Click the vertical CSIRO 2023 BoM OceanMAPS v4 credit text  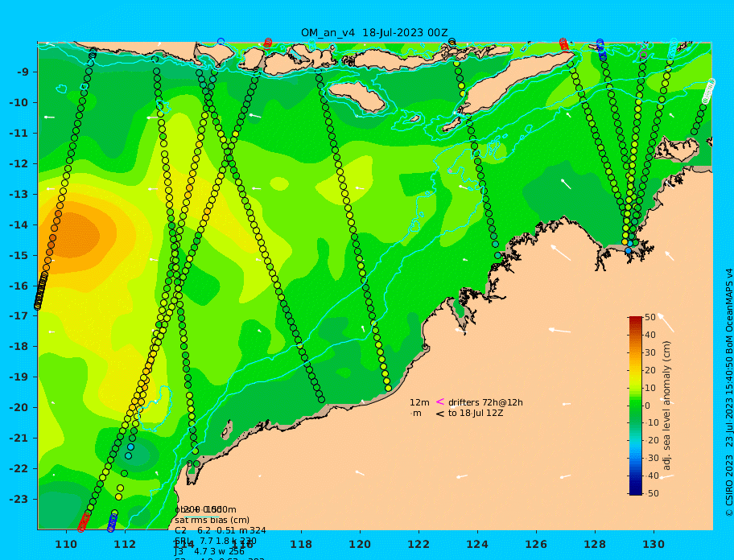[x=729, y=393]
